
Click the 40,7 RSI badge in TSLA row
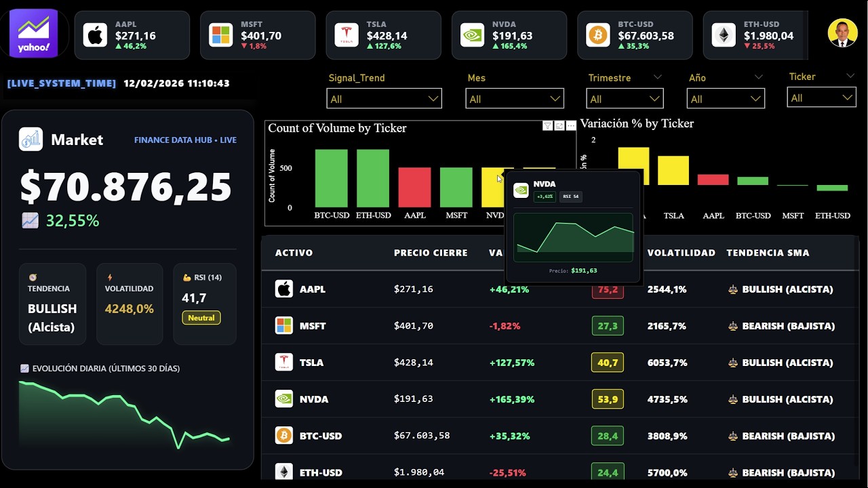[x=608, y=363]
